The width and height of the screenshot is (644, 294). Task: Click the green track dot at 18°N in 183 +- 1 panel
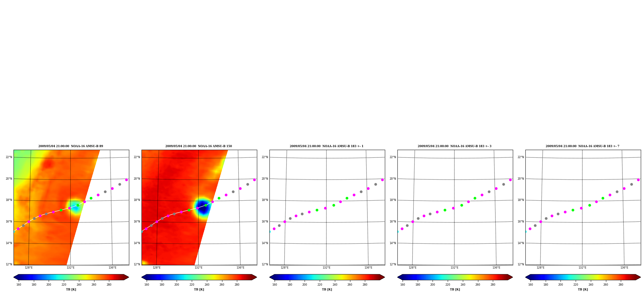347,198
